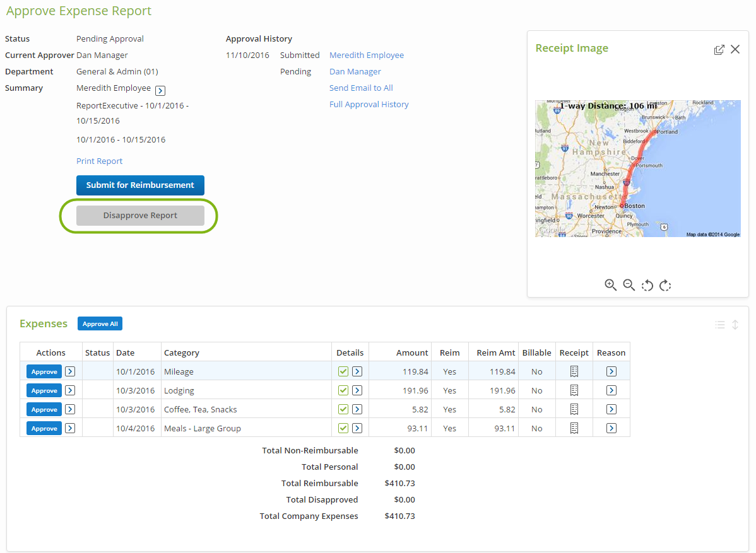Expand action options for Mileage row

[70, 371]
